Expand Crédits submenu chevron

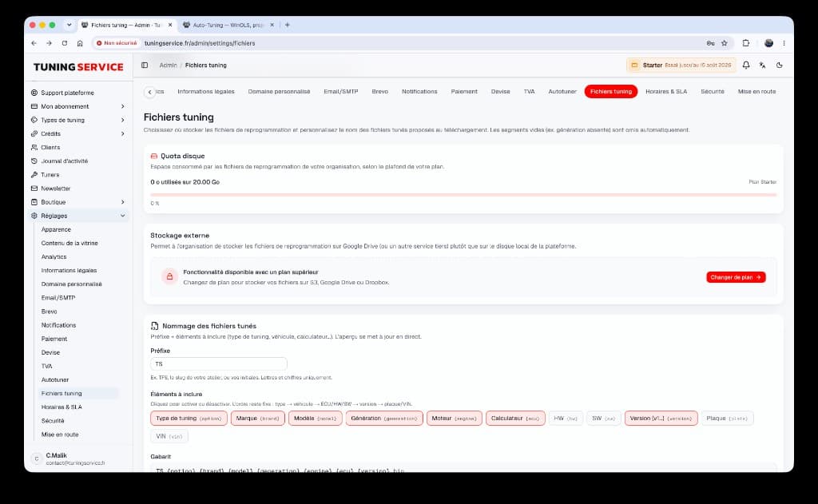point(122,134)
